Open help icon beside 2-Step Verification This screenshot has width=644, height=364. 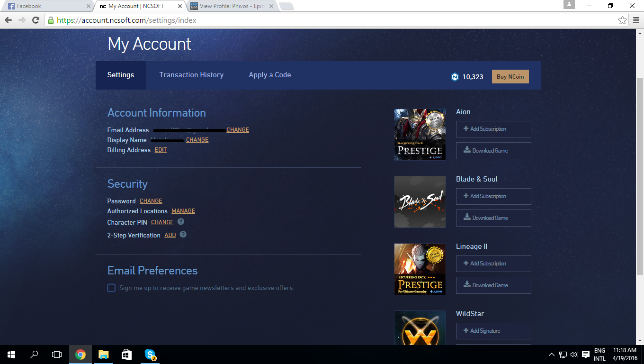[183, 234]
